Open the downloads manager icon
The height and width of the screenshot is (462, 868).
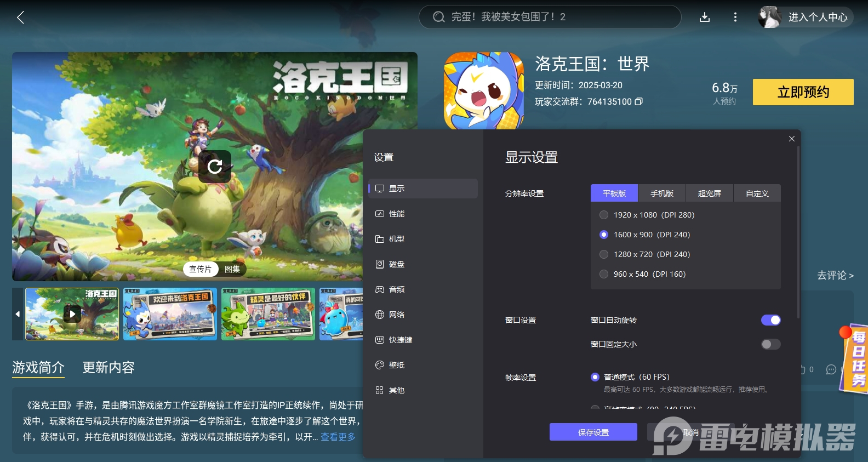coord(705,18)
